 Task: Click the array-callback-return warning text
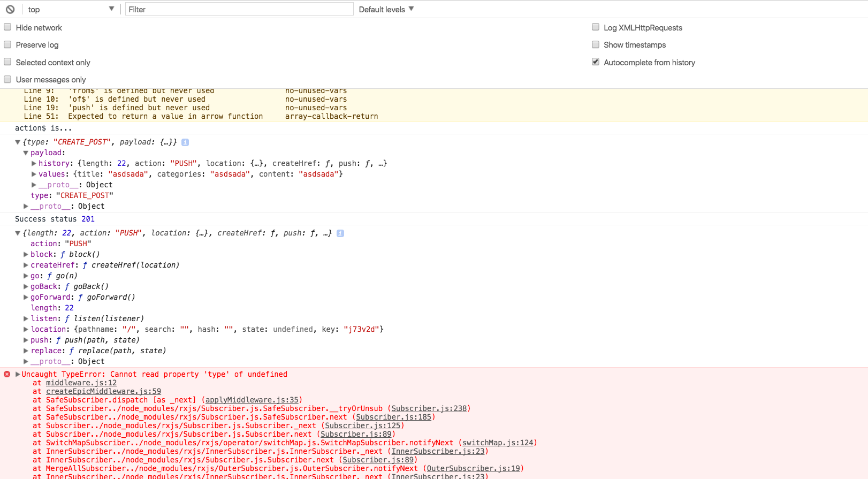(332, 116)
